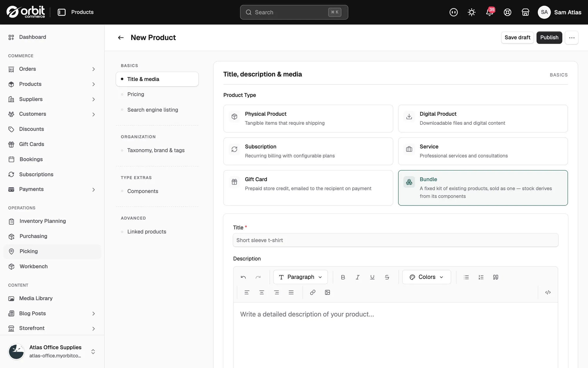Insert a bulleted list
The image size is (588, 368).
[466, 277]
